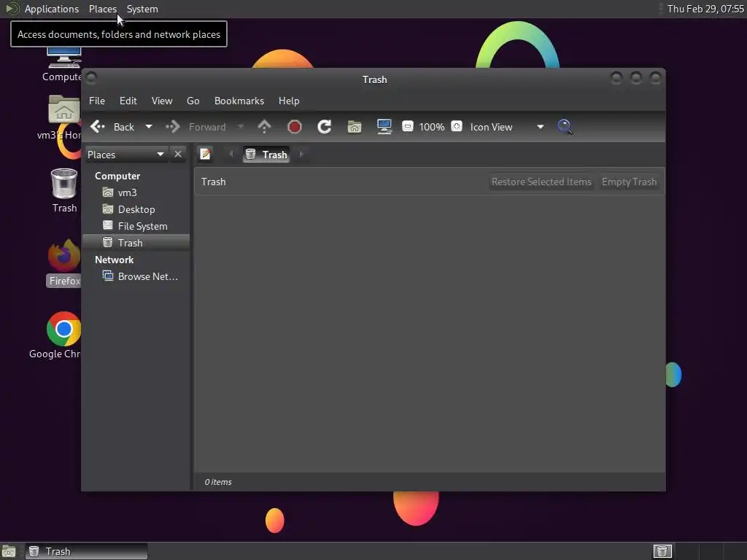
Task: Click Restore Selected Items button
Action: (541, 182)
